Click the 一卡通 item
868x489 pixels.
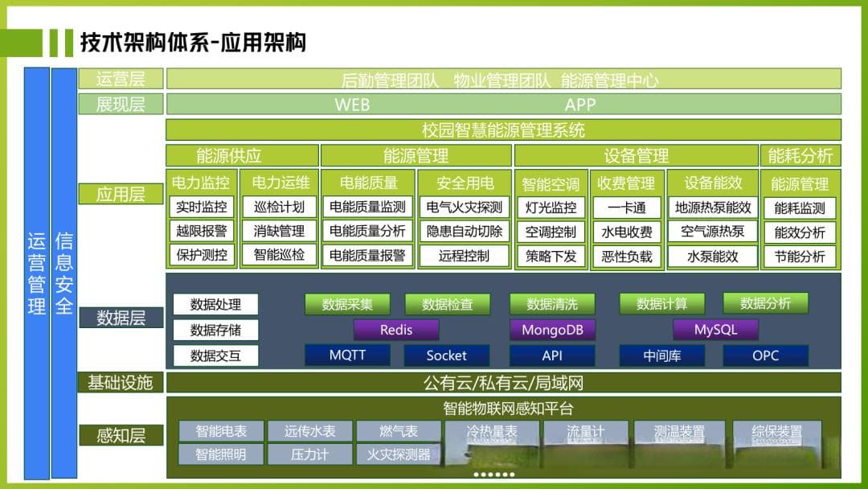[627, 208]
